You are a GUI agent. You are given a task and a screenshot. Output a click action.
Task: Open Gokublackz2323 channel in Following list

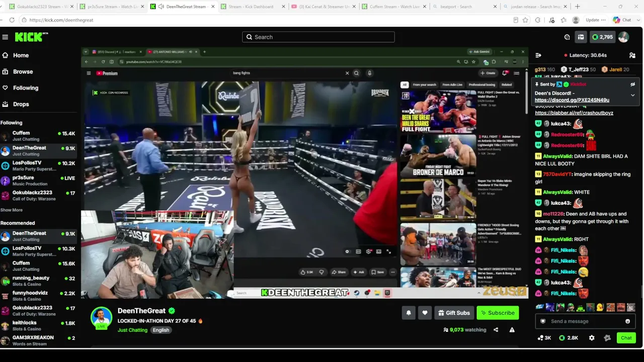coord(39,196)
